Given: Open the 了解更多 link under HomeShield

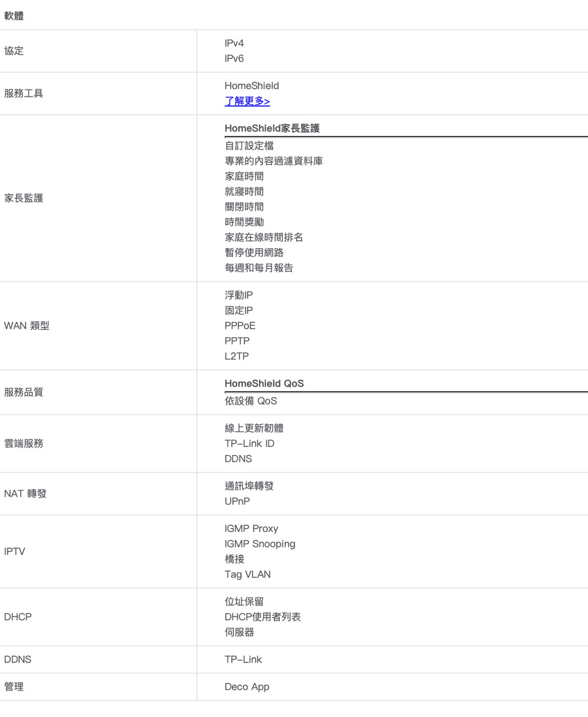Looking at the screenshot, I should (247, 101).
